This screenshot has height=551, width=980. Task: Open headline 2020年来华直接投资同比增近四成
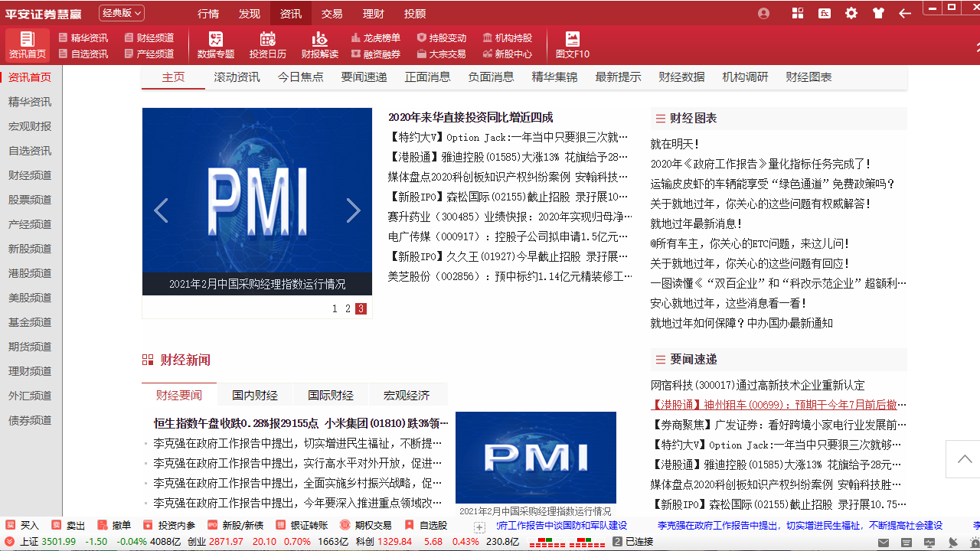pyautogui.click(x=470, y=117)
